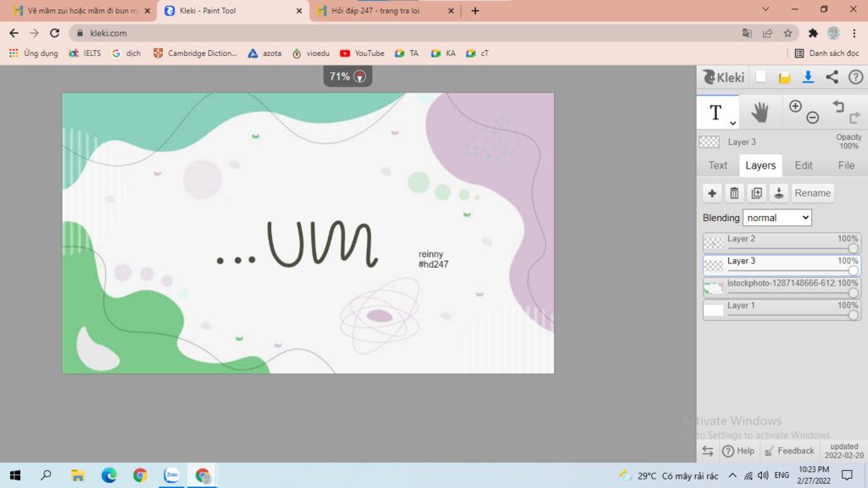Redo the last undone action
The image size is (868, 488).
coord(854,117)
